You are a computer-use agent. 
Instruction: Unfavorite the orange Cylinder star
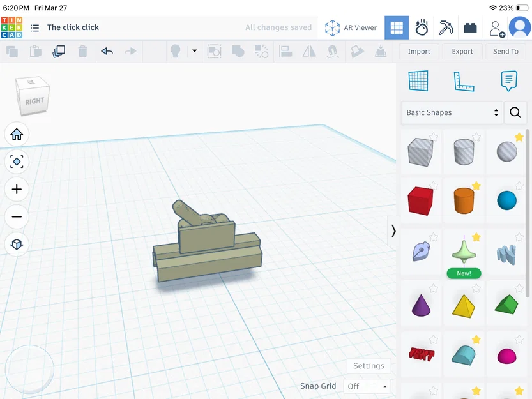[476, 186]
